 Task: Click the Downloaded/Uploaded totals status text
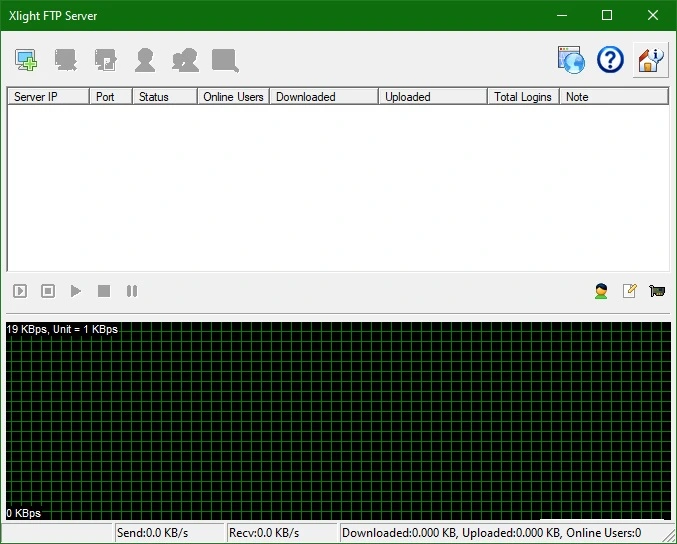click(491, 533)
